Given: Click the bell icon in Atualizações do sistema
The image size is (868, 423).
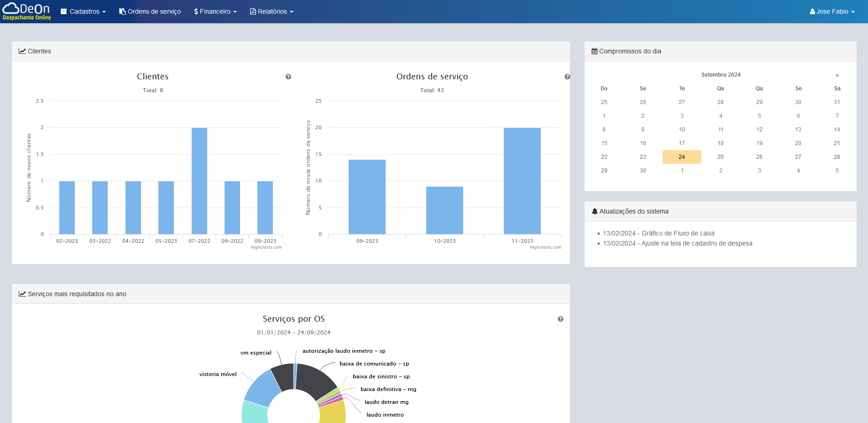Looking at the screenshot, I should click(x=594, y=211).
